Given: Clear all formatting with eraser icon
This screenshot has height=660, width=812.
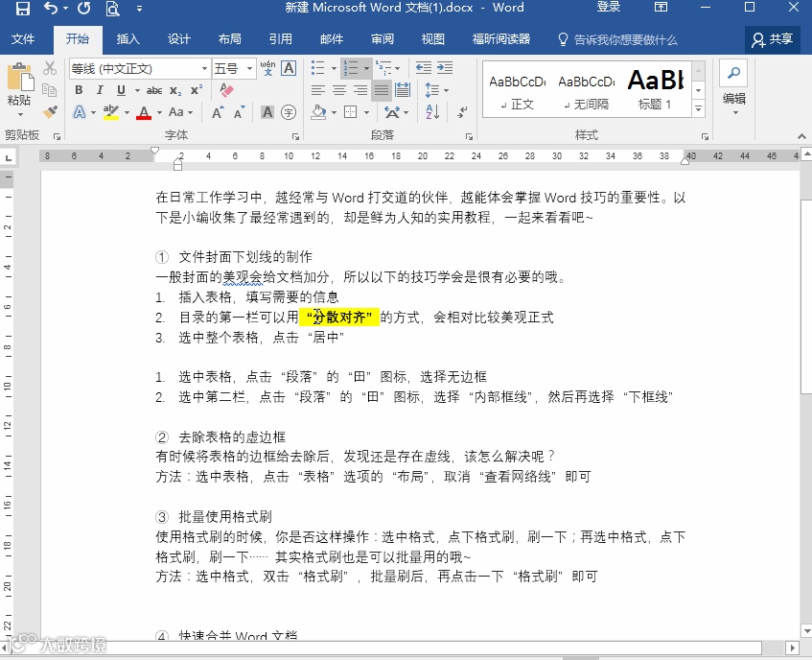Looking at the screenshot, I should coord(226,90).
